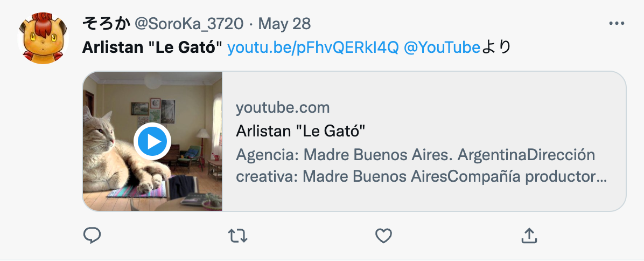This screenshot has width=644, height=261.
Task: Open card title Arlistan "Le Gató"
Action: pyautogui.click(x=300, y=132)
